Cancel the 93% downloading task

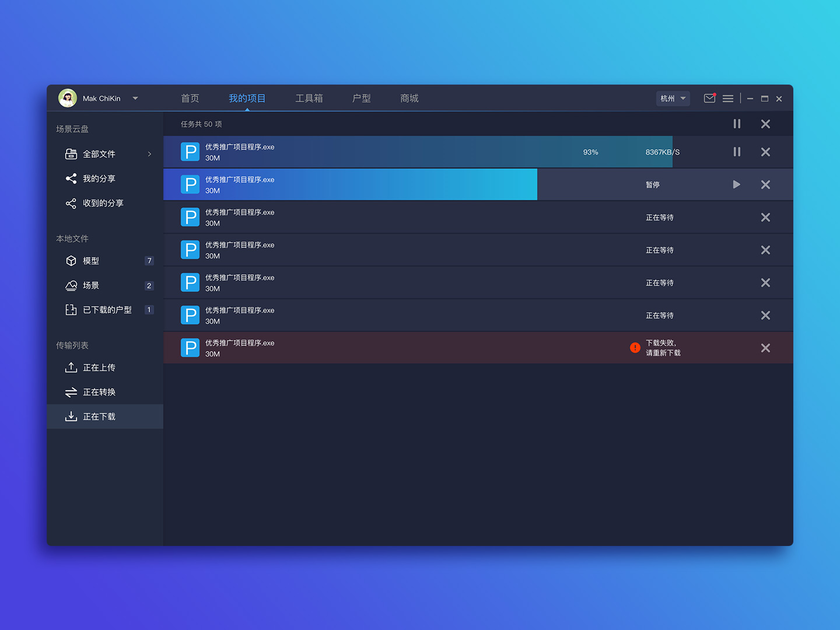pos(766,152)
